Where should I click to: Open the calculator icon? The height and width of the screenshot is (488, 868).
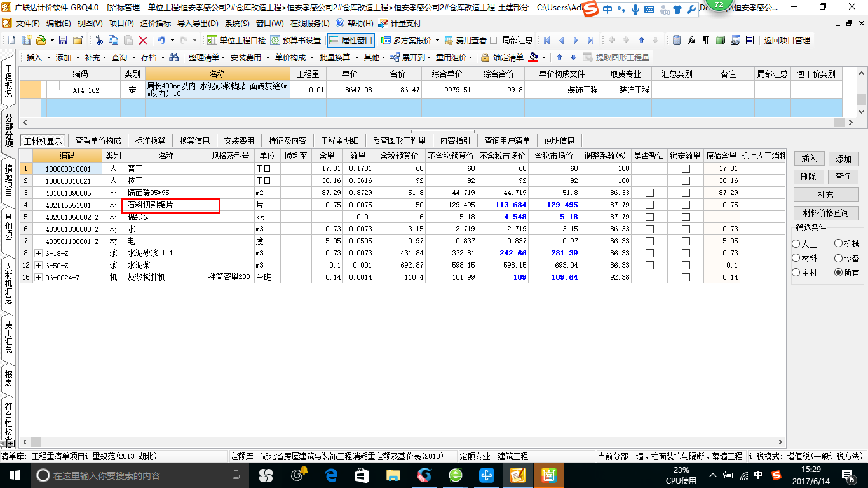[677, 40]
